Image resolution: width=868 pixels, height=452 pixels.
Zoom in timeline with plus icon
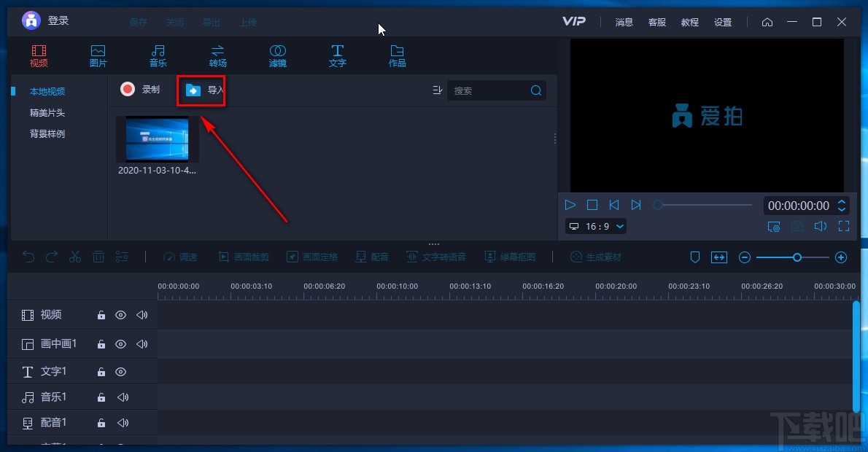(841, 257)
